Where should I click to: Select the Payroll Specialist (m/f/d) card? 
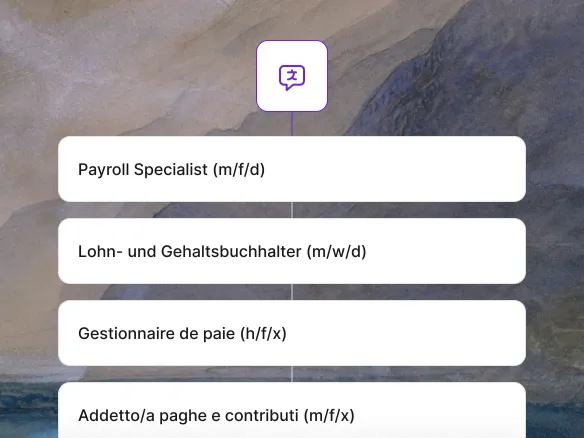pos(292,169)
